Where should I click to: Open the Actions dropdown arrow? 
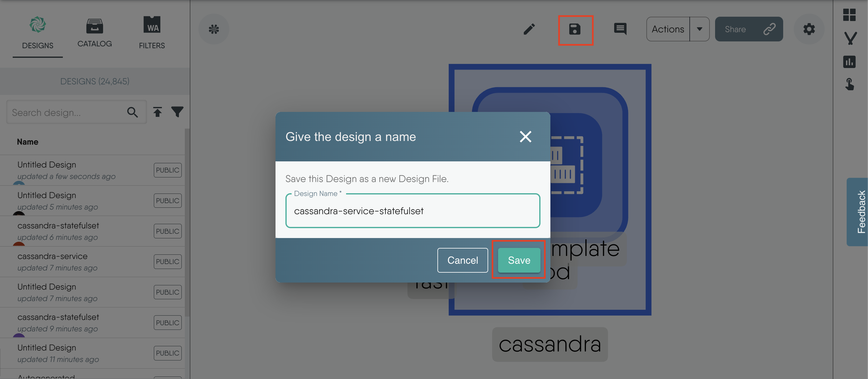pos(700,29)
